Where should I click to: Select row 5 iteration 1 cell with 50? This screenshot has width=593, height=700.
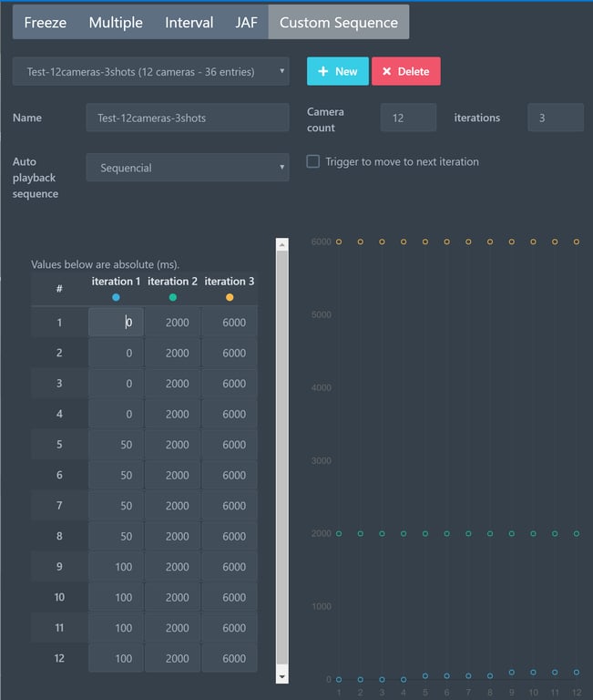click(116, 445)
